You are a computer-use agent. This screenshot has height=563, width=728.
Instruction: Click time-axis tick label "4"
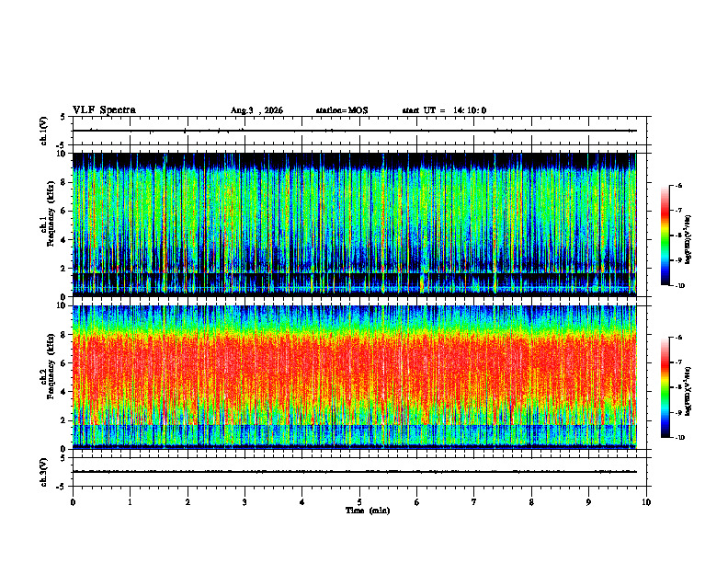[302, 502]
